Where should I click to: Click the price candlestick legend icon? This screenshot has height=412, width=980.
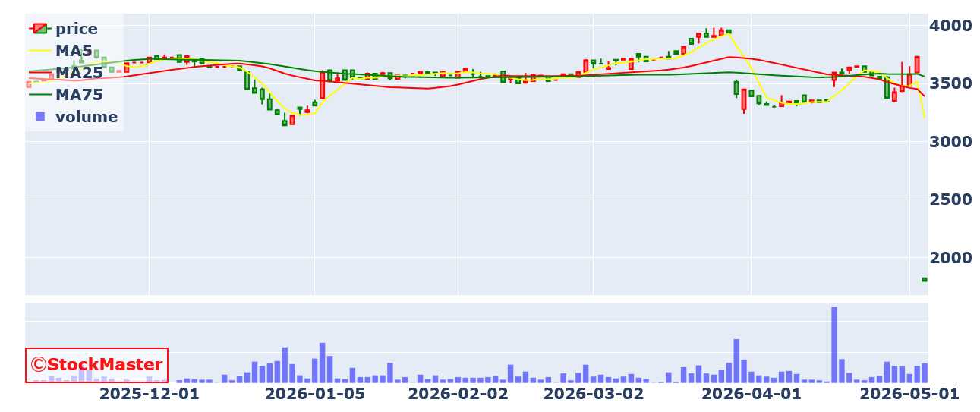click(x=40, y=29)
